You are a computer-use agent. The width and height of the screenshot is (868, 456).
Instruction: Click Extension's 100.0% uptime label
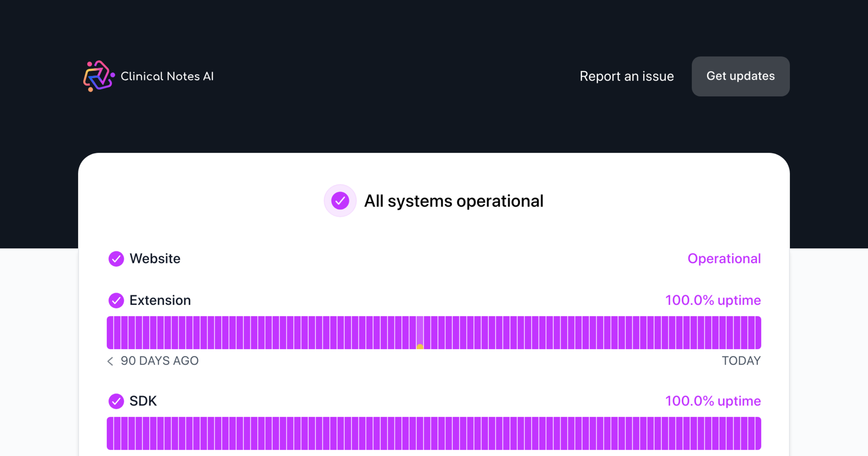(x=713, y=300)
